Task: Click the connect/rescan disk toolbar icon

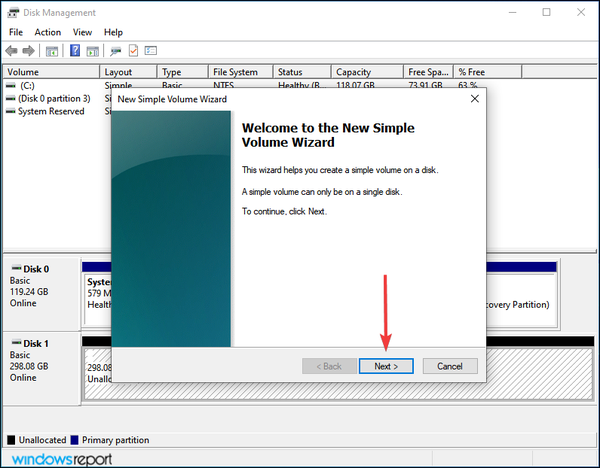Action: 116,51
